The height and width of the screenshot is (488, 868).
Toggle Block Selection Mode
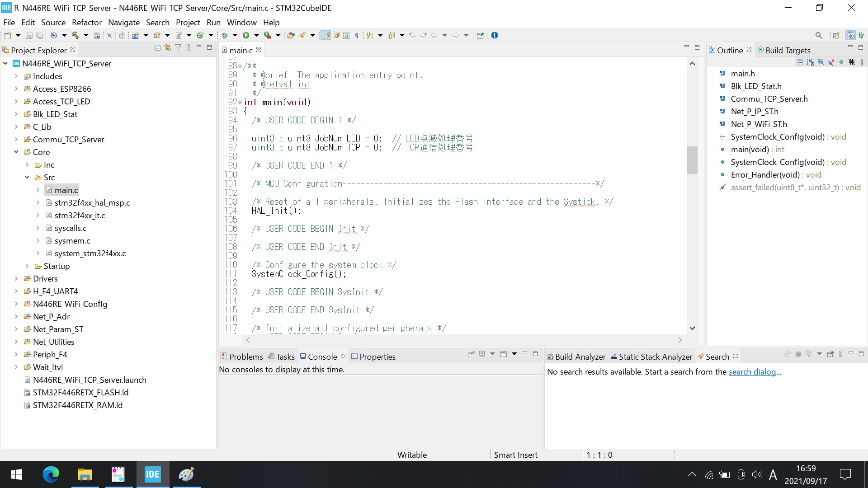[346, 35]
